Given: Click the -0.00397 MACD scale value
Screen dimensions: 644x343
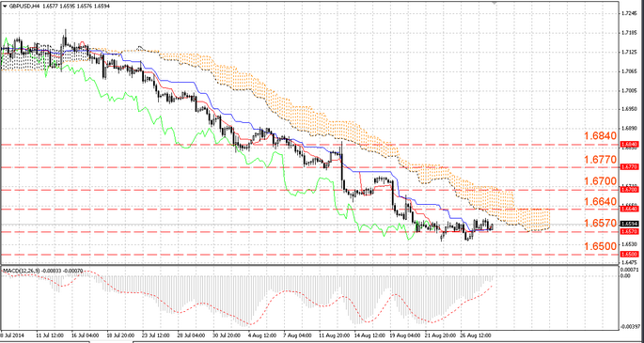Looking at the screenshot, I should (631, 327).
